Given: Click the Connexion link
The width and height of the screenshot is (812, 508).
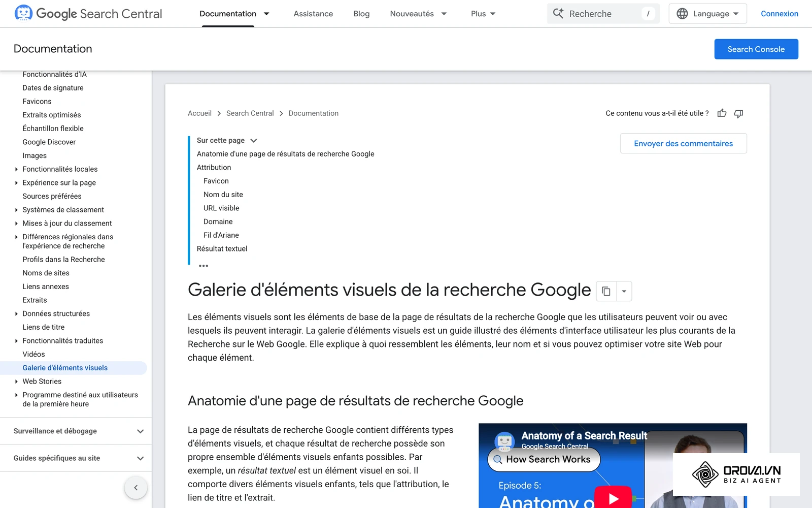Looking at the screenshot, I should coord(779,14).
